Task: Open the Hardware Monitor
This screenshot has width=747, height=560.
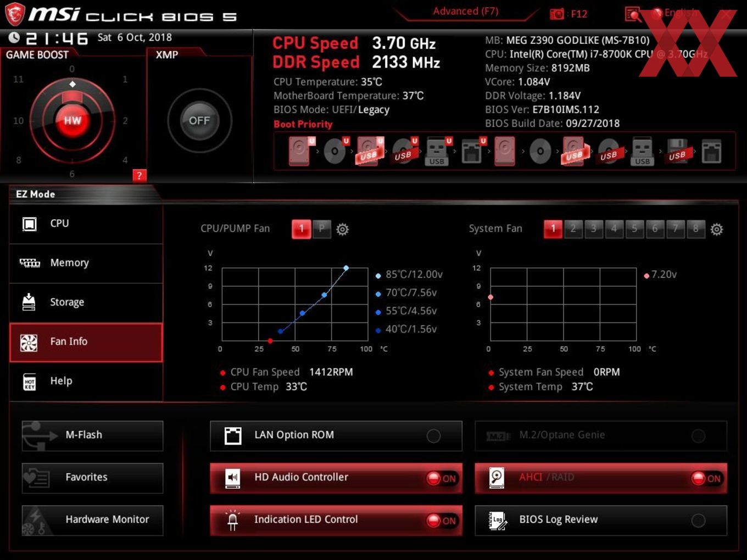Action: 92,520
